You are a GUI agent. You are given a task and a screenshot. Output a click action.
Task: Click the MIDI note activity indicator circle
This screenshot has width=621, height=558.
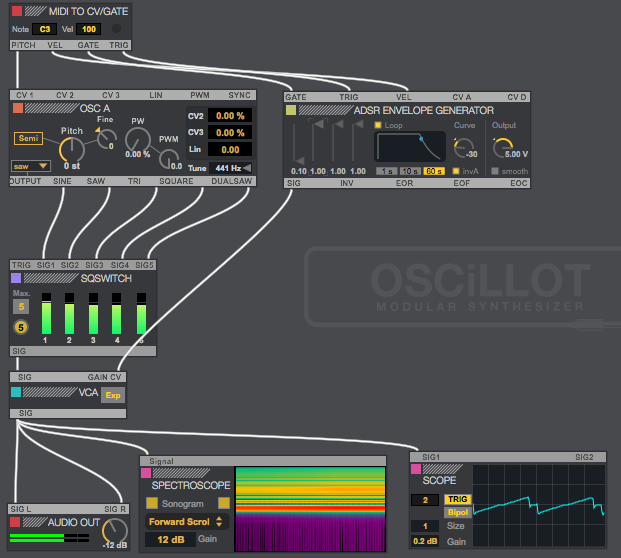click(x=116, y=29)
